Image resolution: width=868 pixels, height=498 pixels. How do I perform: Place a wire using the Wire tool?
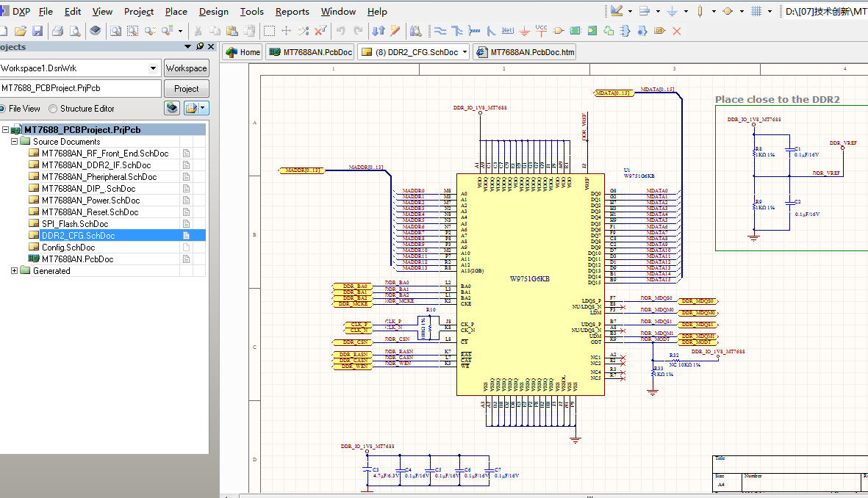coord(440,31)
